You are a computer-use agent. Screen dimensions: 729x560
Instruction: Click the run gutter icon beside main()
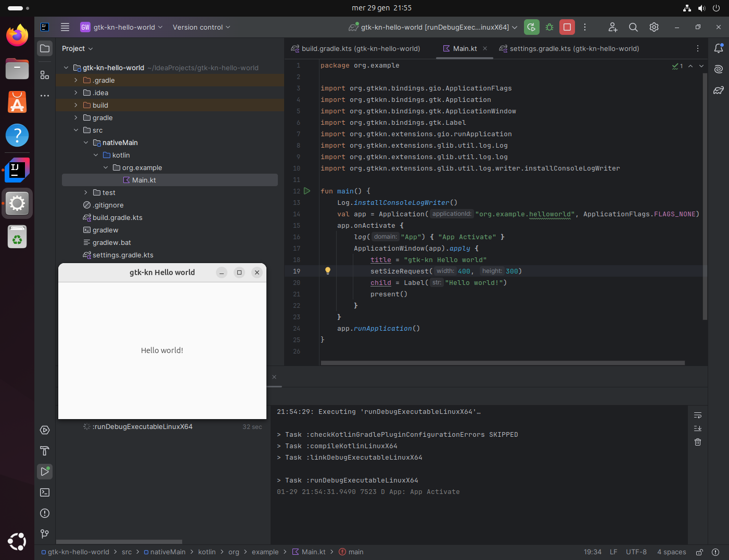(307, 191)
